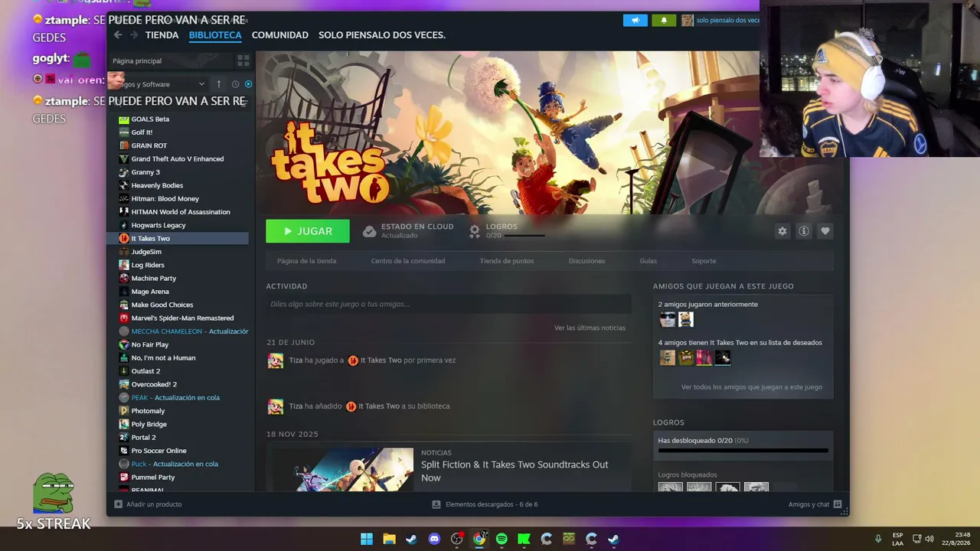
Task: Open the Soporte section
Action: click(704, 261)
